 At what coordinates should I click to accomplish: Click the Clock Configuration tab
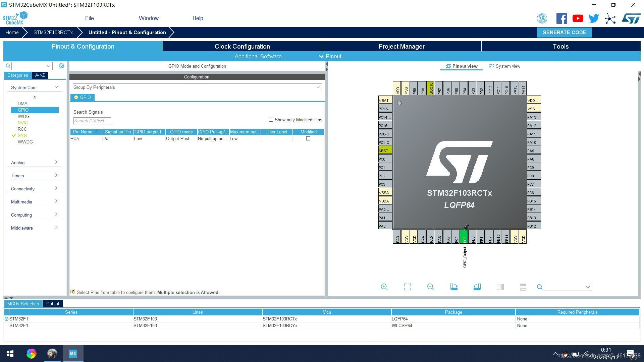point(242,46)
